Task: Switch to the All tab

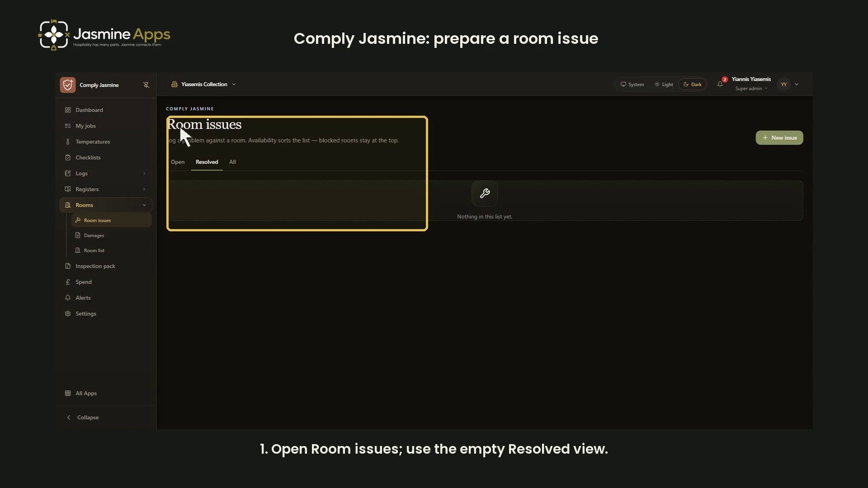Action: [232, 162]
